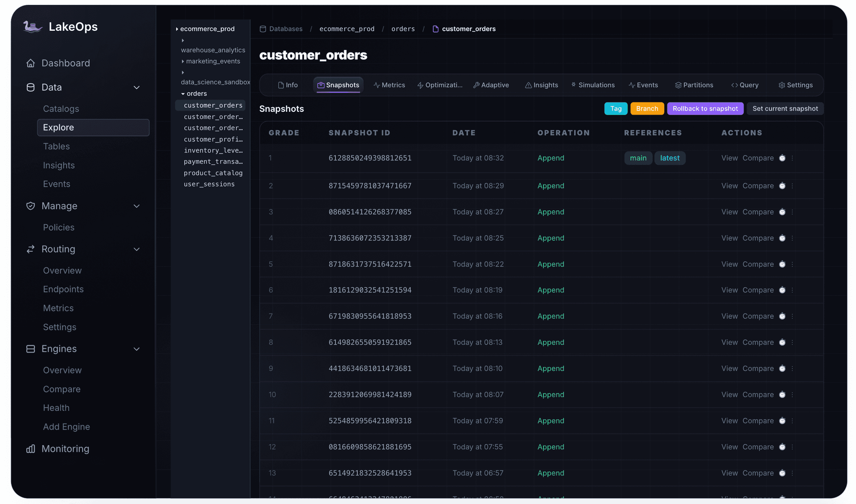Image resolution: width=856 pixels, height=504 pixels.
Task: Open Add Engine in sidebar
Action: click(x=66, y=427)
